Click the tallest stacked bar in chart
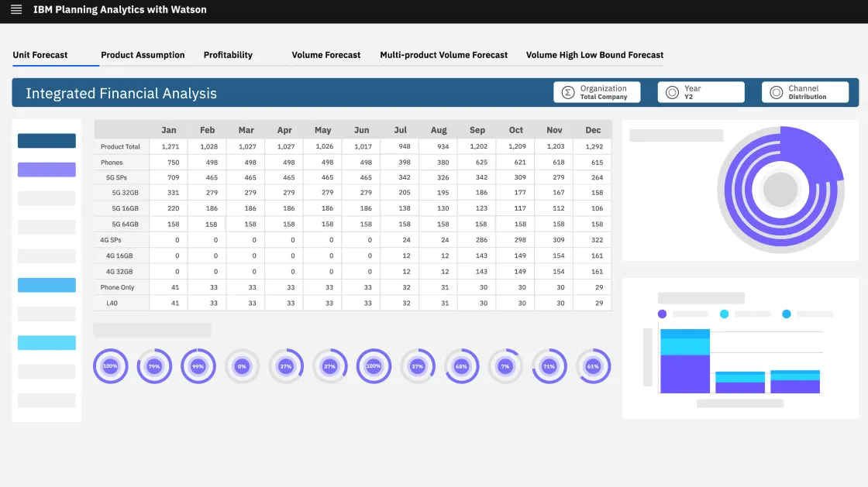The height and width of the screenshot is (487, 868). click(x=685, y=361)
